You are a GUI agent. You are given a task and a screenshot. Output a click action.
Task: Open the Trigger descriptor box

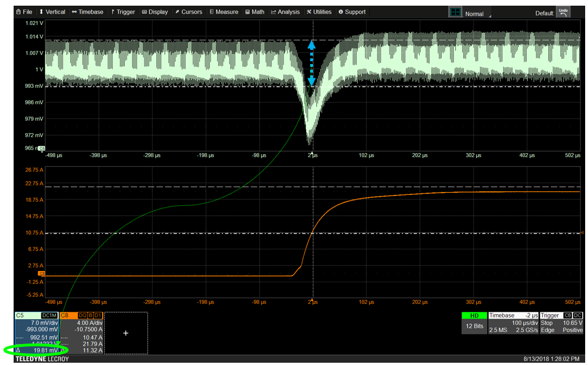(x=560, y=322)
